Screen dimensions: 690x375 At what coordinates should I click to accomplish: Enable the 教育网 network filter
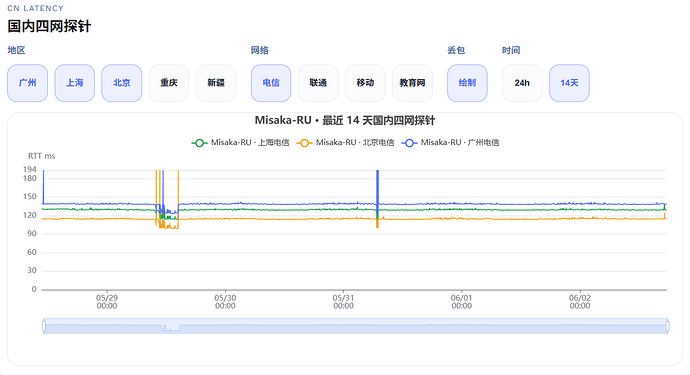412,83
